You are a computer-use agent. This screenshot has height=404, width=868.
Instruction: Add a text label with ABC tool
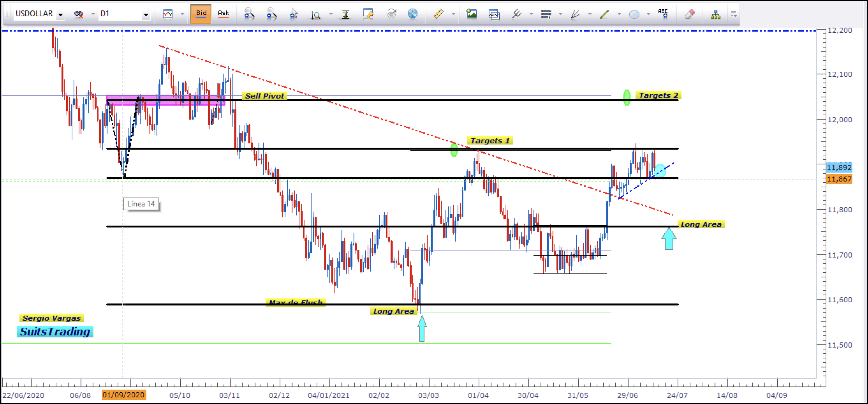663,14
